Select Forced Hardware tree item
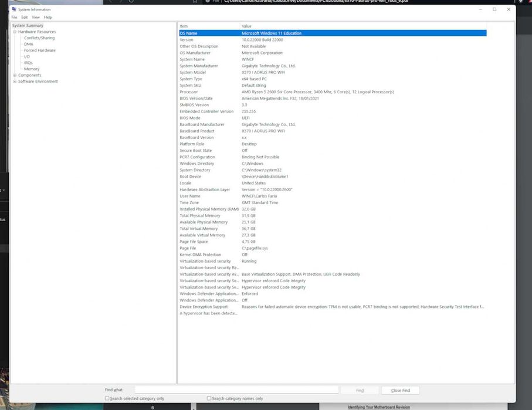The width and height of the screenshot is (532, 410). (40, 50)
